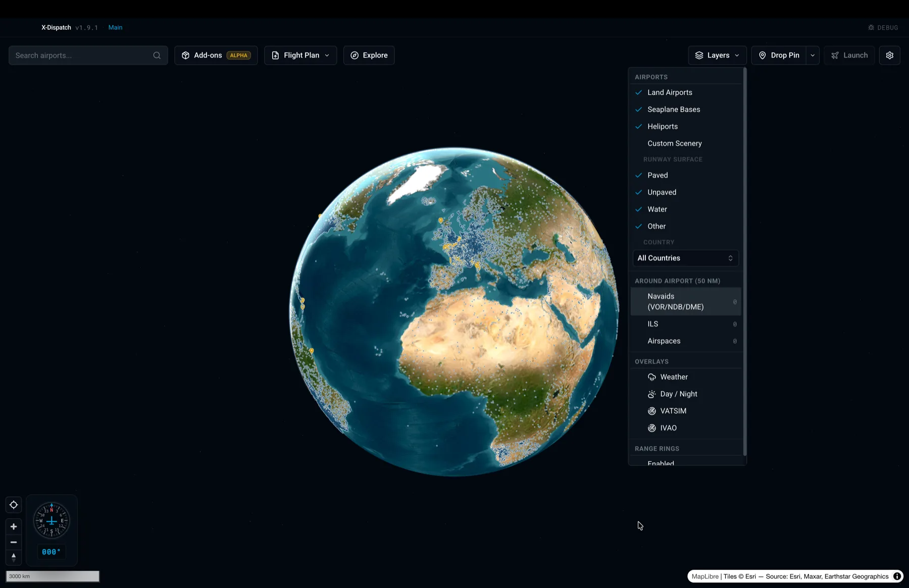Image resolution: width=909 pixels, height=588 pixels.
Task: Enable the VATSIM overlay
Action: (686, 411)
